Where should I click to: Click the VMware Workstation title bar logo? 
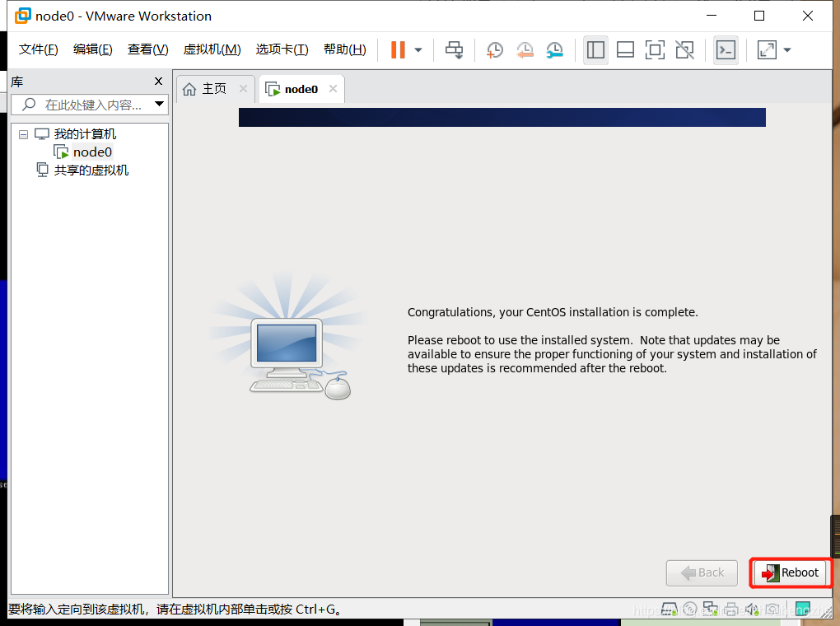click(22, 16)
